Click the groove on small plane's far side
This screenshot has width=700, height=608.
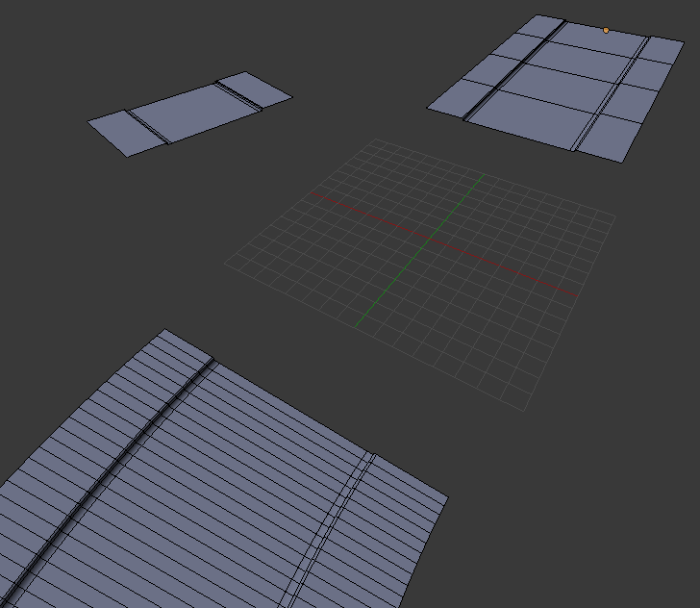[239, 97]
